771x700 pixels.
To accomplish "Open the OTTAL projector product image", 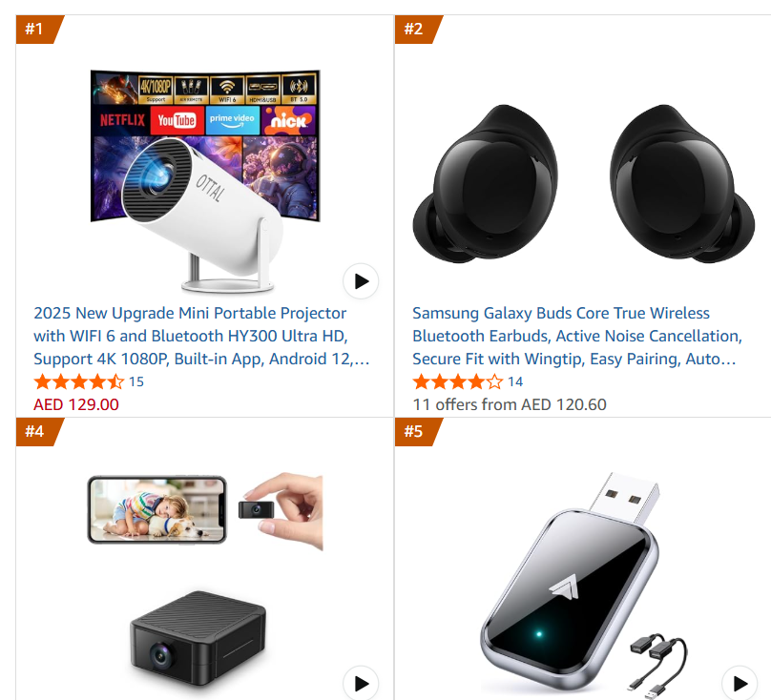I will tap(205, 181).
